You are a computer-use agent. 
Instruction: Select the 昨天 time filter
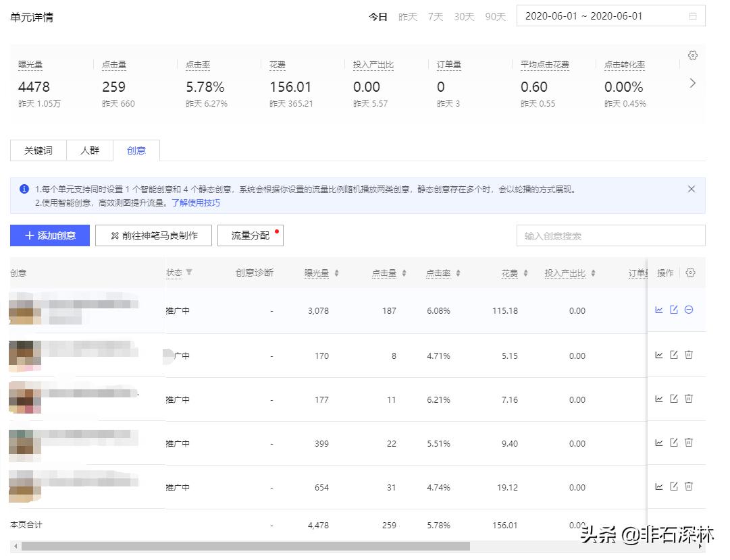tap(408, 18)
